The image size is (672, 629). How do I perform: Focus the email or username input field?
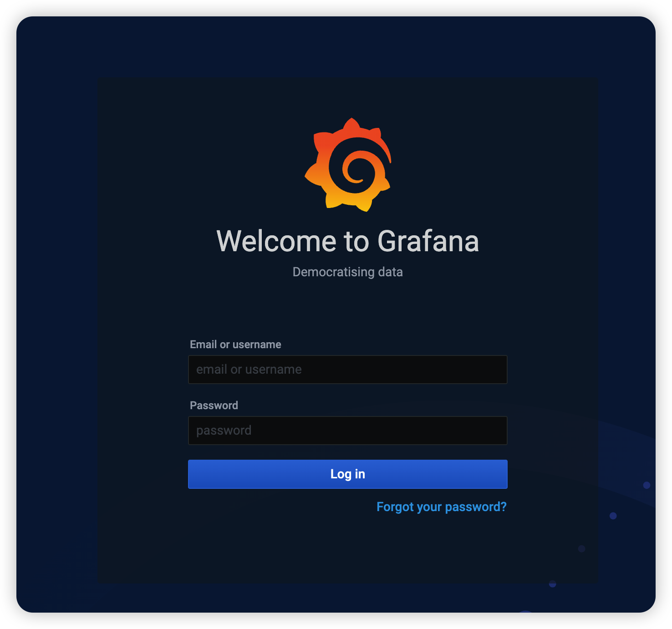point(348,370)
